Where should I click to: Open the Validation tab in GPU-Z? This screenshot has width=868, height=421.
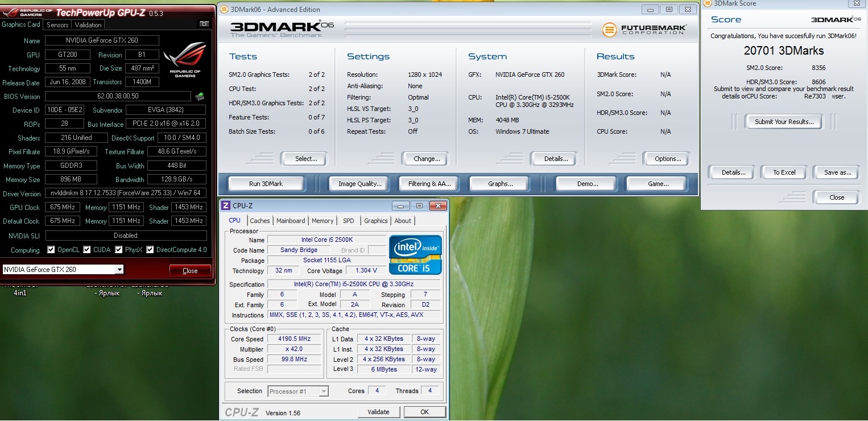coord(88,25)
